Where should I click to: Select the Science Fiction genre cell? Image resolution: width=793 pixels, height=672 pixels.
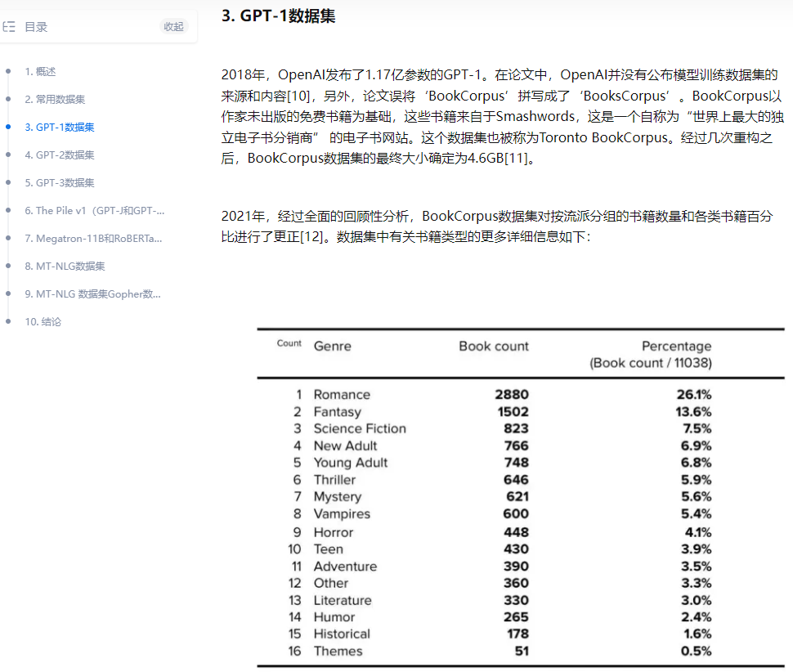click(x=360, y=428)
